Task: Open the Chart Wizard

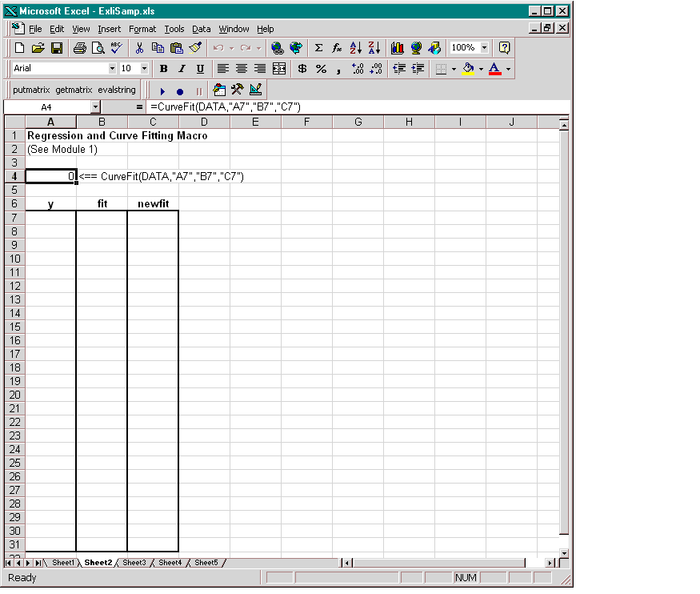Action: (398, 48)
